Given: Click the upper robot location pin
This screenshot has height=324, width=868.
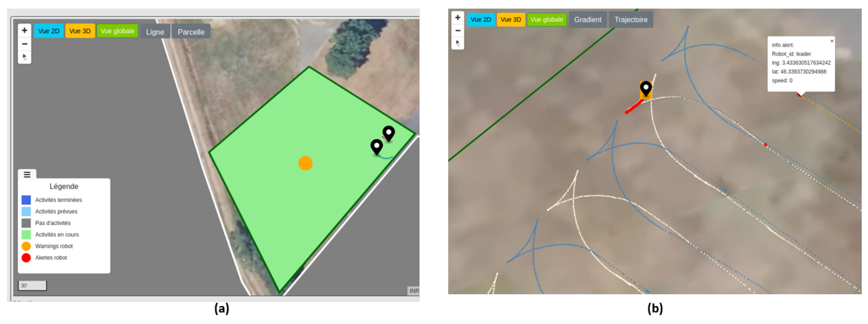Looking at the screenshot, I should point(388,133).
